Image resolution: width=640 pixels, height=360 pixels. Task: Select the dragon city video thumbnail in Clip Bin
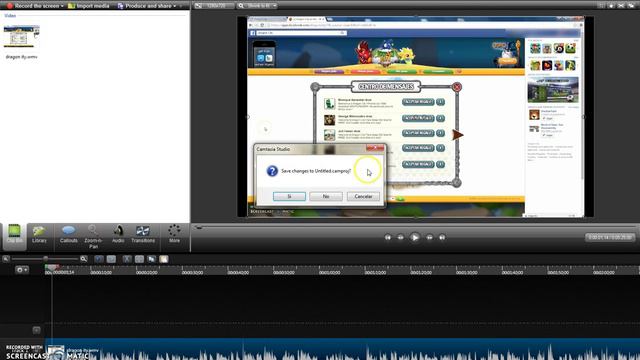[22, 37]
